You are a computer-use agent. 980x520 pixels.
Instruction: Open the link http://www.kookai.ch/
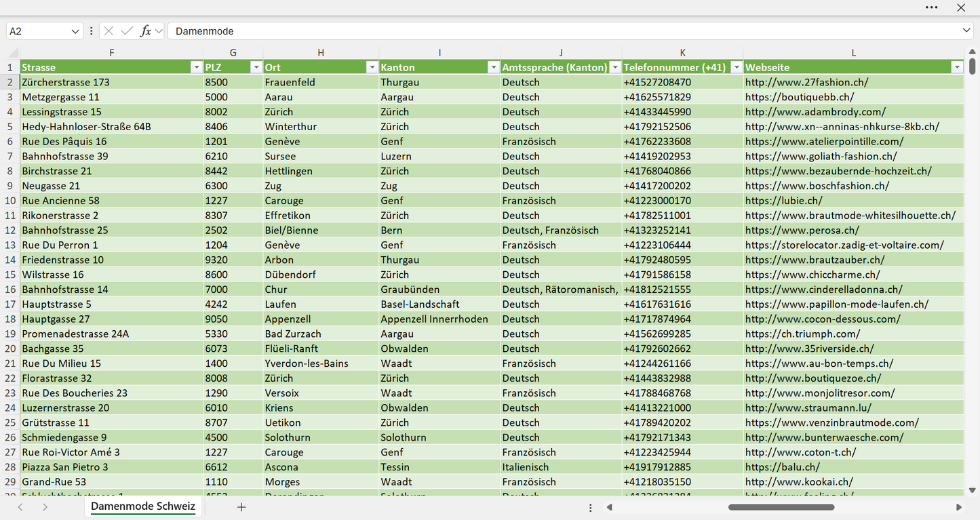tap(799, 482)
